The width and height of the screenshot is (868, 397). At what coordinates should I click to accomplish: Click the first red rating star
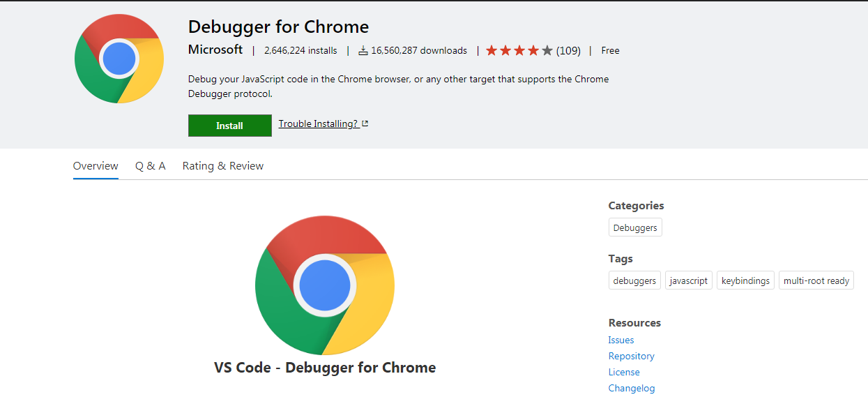tap(492, 50)
